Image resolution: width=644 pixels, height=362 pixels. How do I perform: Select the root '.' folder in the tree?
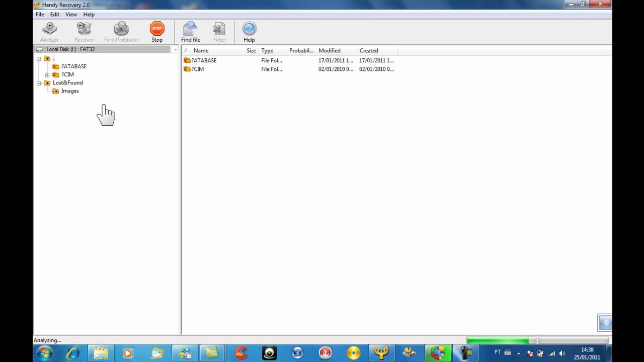coord(49,59)
